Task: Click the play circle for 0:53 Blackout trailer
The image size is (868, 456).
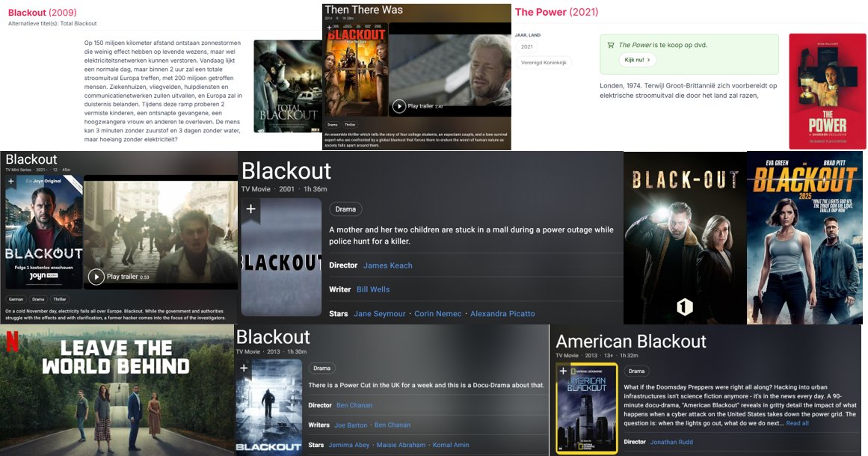Action: [x=96, y=277]
